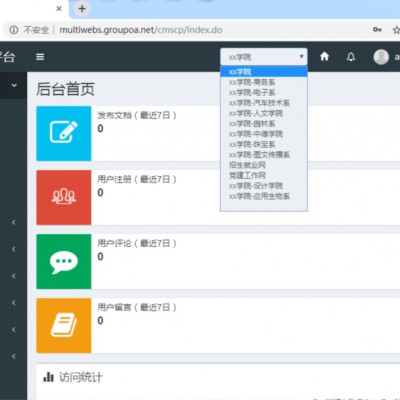Click the 0 count under 用户留言
Viewport: 400px width, 400px height.
(100, 320)
